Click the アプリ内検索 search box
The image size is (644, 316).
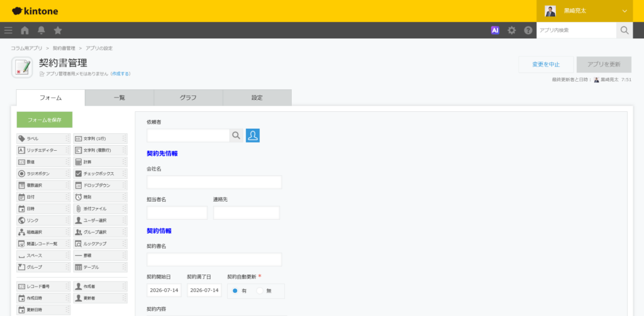coord(576,30)
